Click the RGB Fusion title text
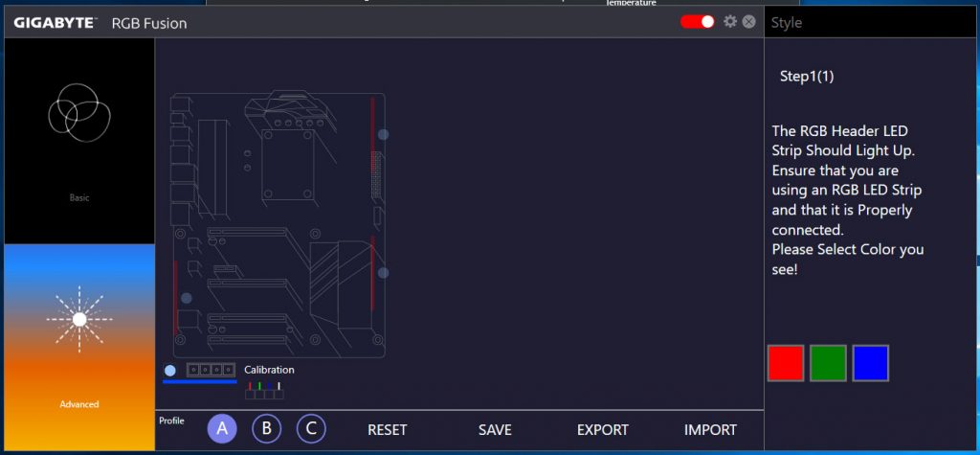The width and height of the screenshot is (980, 455). (149, 23)
